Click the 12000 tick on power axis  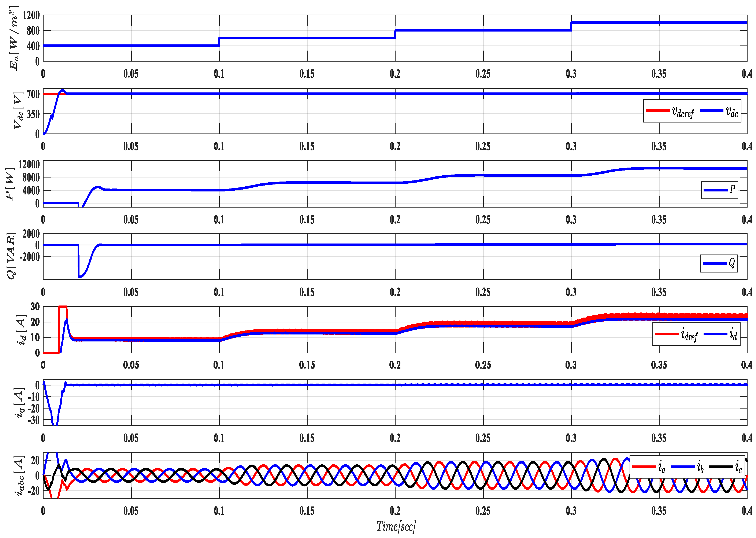[29, 164]
